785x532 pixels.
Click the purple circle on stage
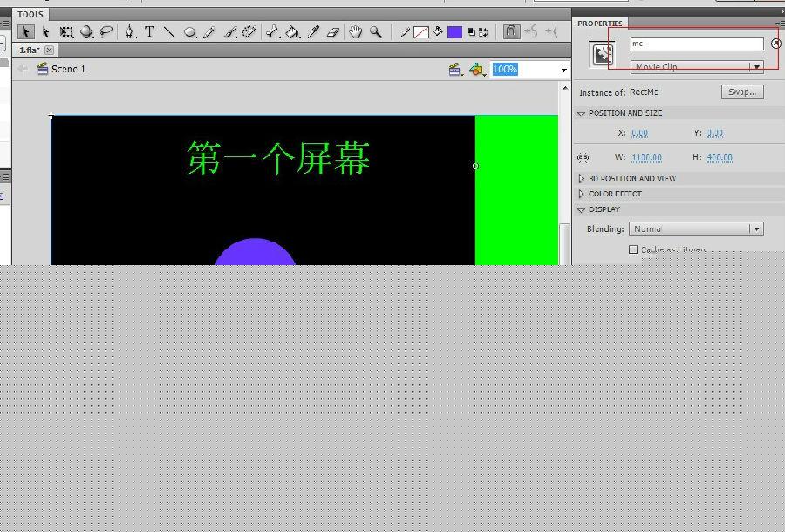pos(256,252)
